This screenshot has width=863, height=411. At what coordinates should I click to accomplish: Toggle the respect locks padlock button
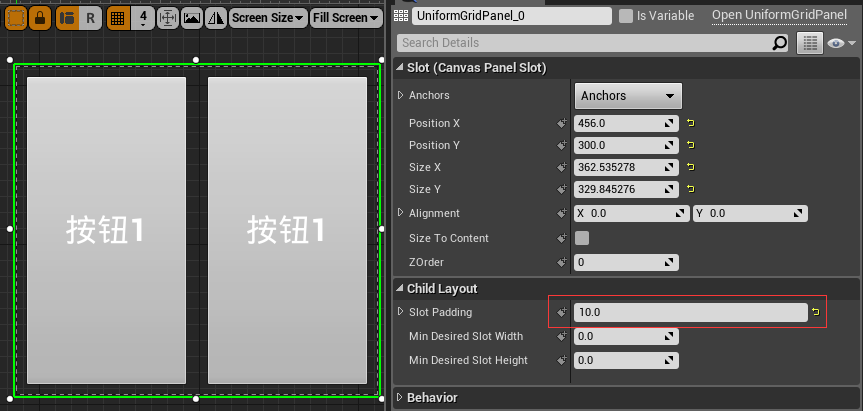point(40,18)
